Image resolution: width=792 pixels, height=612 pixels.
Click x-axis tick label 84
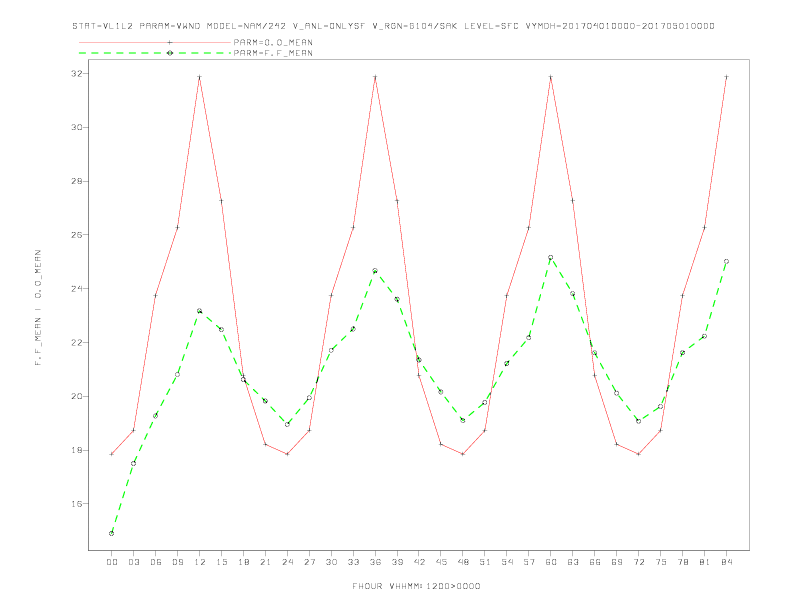click(x=726, y=562)
